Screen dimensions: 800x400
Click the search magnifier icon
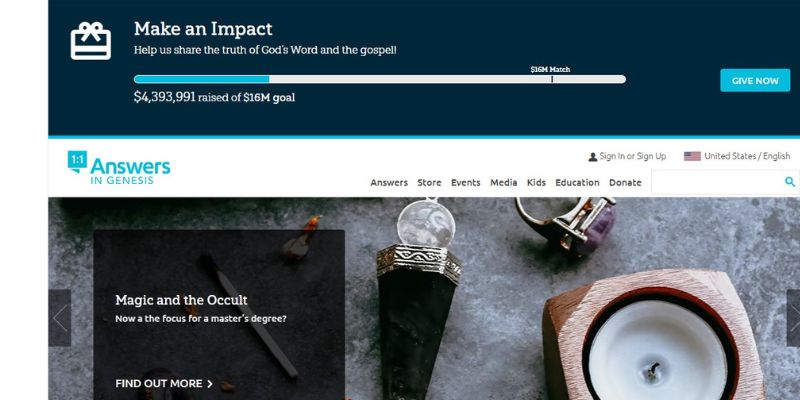tap(790, 182)
